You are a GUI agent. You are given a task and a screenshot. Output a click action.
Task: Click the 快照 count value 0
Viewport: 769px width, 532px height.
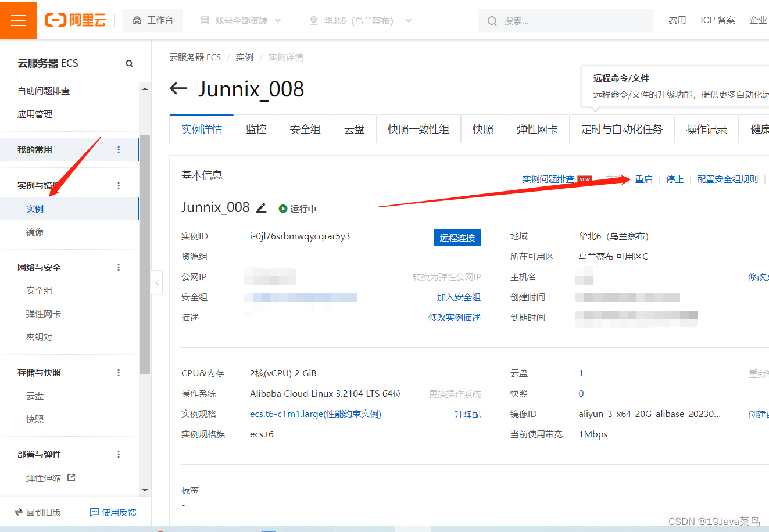click(581, 394)
